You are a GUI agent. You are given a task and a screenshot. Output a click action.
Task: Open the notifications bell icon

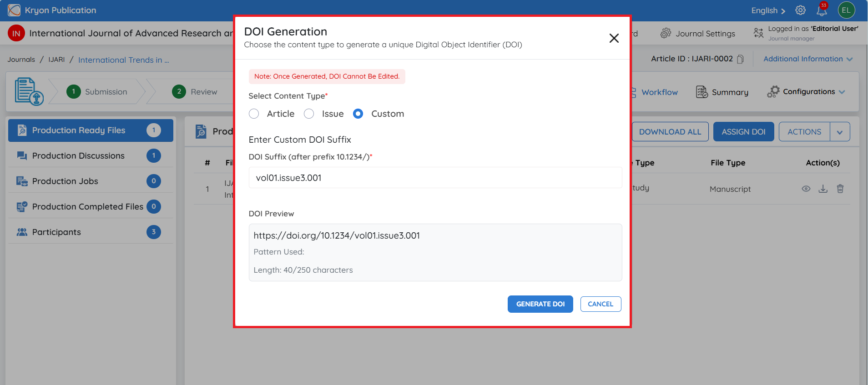coord(822,10)
